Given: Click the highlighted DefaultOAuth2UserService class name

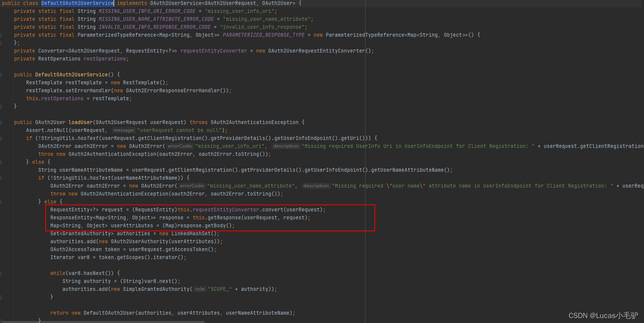Looking at the screenshot, I should (x=78, y=3).
